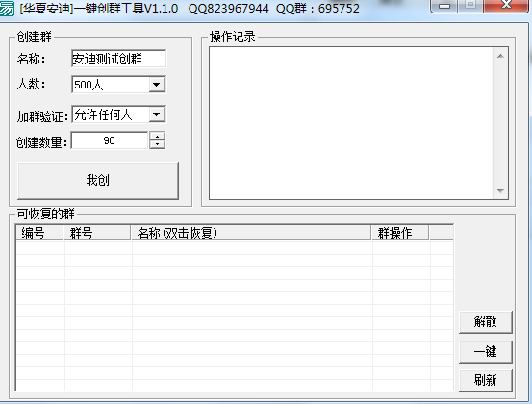Click the 群号 column header
This screenshot has width=532, height=404.
97,233
